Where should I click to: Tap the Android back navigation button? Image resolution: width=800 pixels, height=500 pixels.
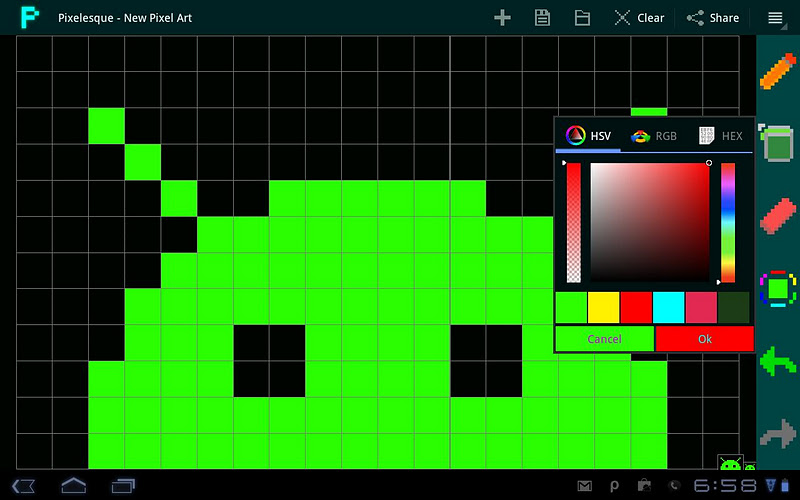click(x=23, y=486)
